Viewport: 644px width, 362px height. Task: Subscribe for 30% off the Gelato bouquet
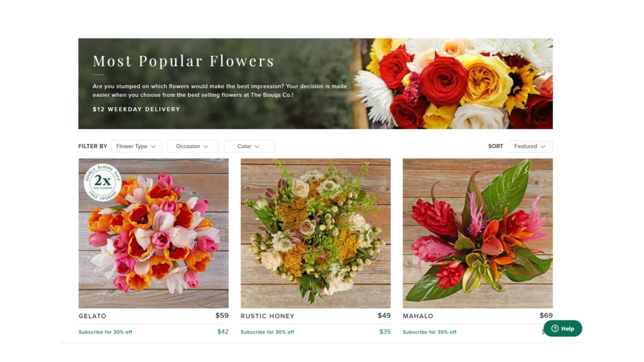(x=105, y=332)
